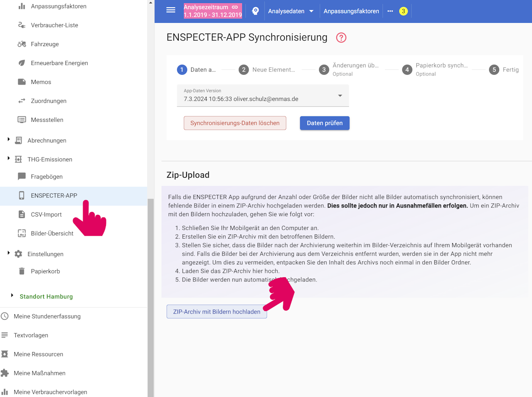Expand the Einstellungen tree node

point(8,253)
